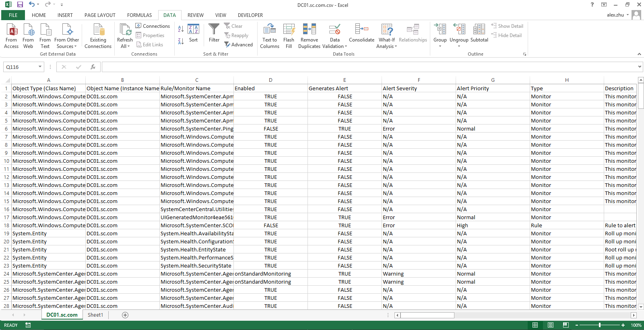Undo the last action

tap(32, 4)
